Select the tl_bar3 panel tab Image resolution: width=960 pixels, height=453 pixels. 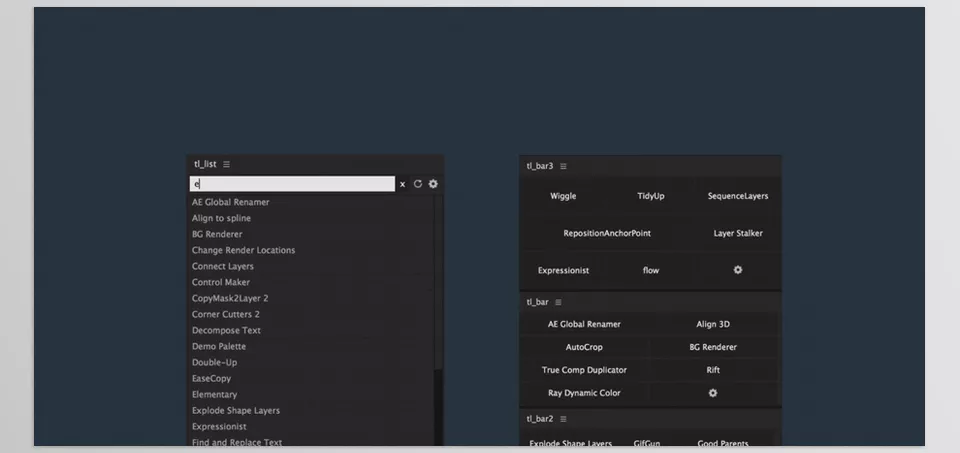(539, 166)
